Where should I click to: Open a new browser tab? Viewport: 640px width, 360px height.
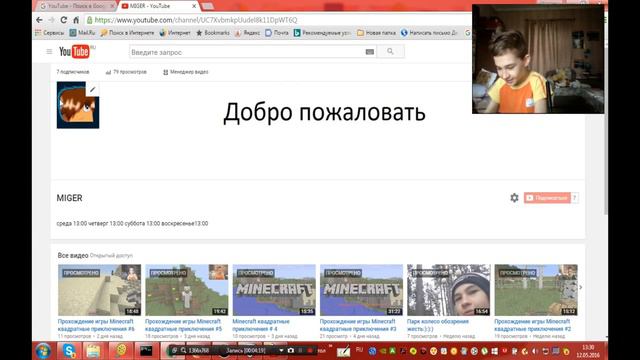point(207,6)
